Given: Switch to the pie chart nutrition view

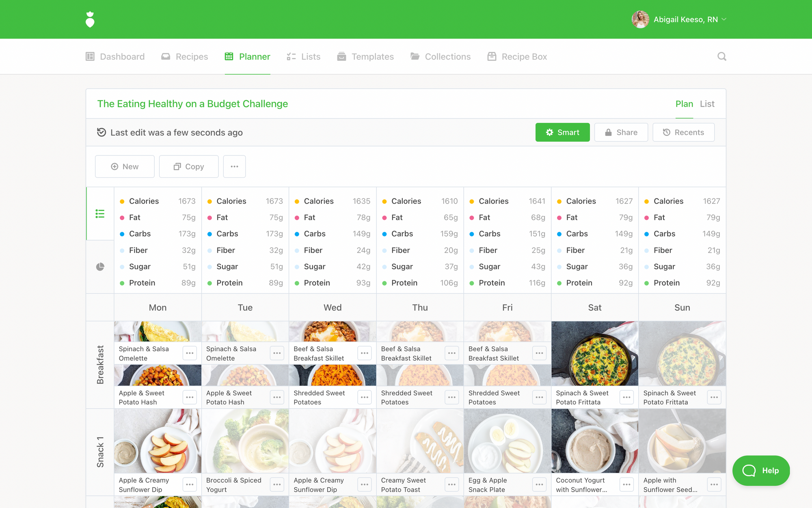Looking at the screenshot, I should click(100, 267).
